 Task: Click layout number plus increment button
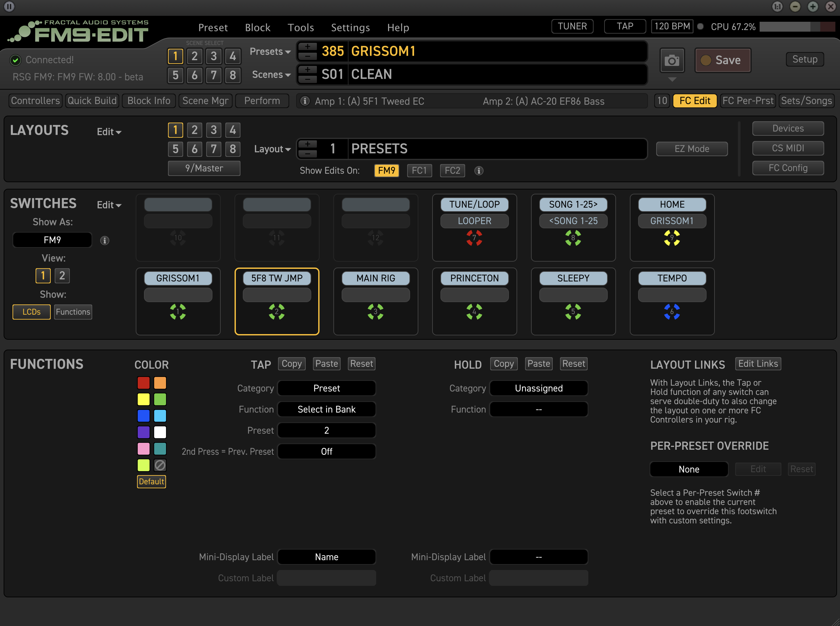[x=308, y=144]
